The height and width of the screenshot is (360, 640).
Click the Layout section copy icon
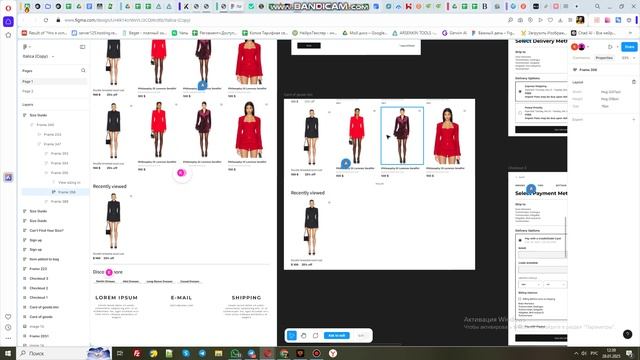point(633,82)
